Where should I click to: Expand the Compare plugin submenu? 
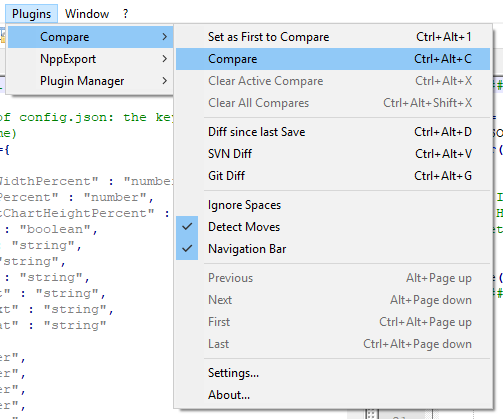tap(90, 37)
